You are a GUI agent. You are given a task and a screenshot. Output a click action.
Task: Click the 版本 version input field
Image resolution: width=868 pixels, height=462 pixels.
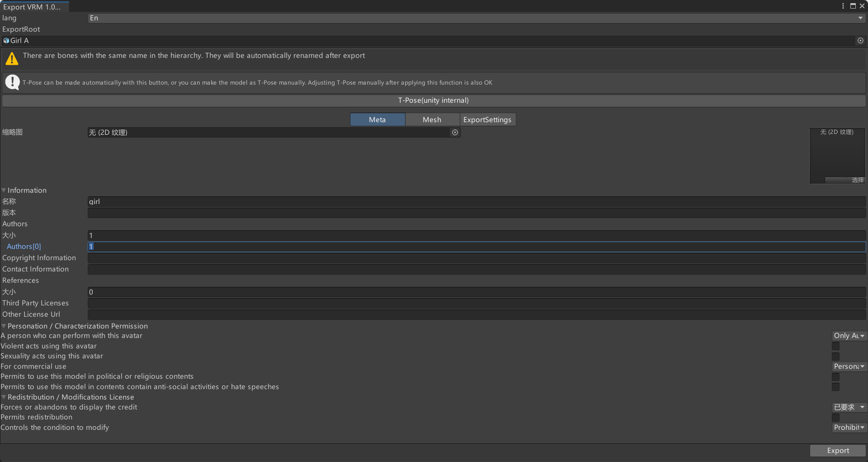(x=476, y=213)
